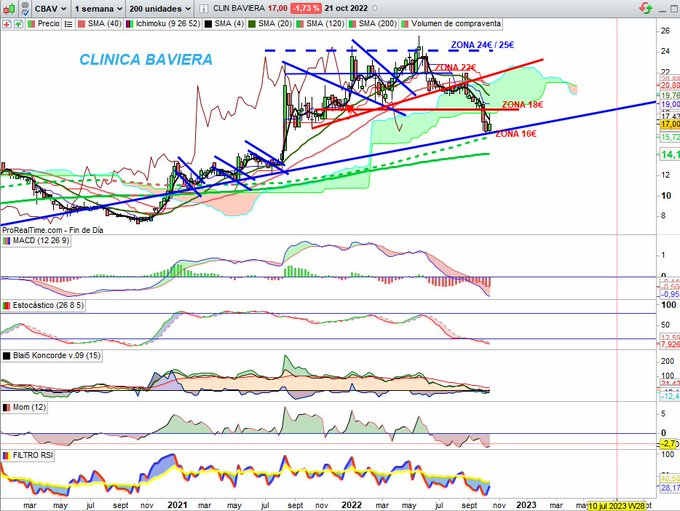
Task: Click the Koncorde panel black icon
Action: 7,356
